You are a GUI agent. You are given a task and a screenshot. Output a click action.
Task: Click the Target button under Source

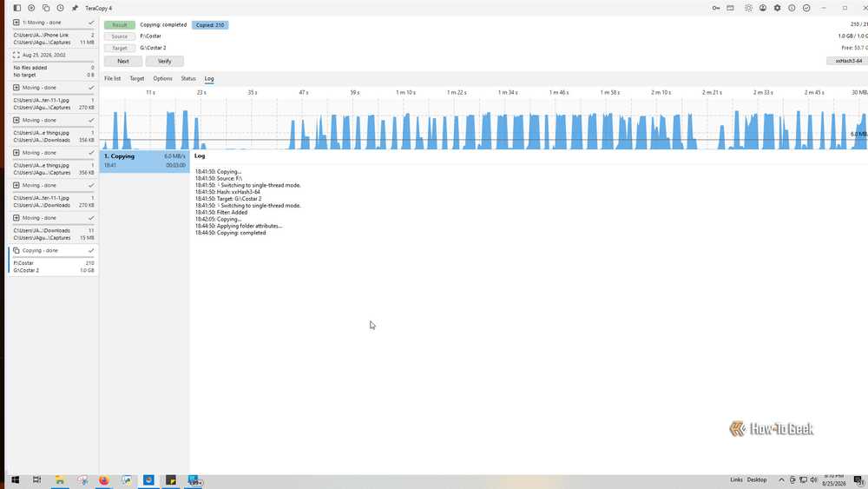pyautogui.click(x=120, y=48)
